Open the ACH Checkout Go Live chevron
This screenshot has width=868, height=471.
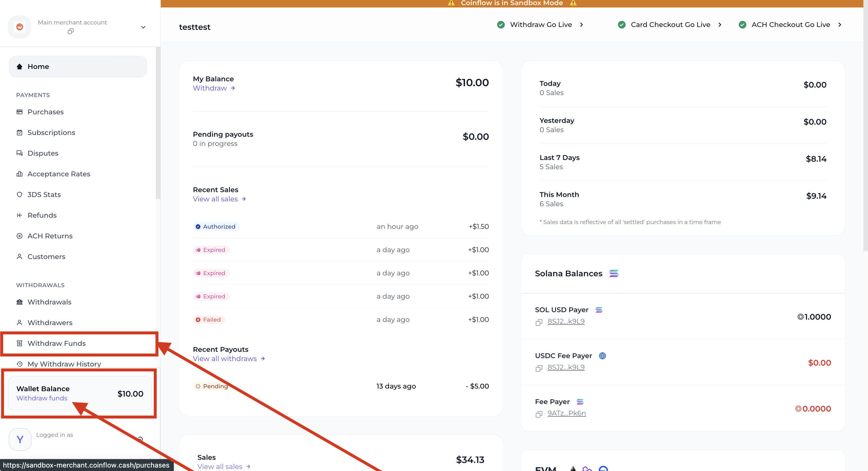(x=839, y=25)
